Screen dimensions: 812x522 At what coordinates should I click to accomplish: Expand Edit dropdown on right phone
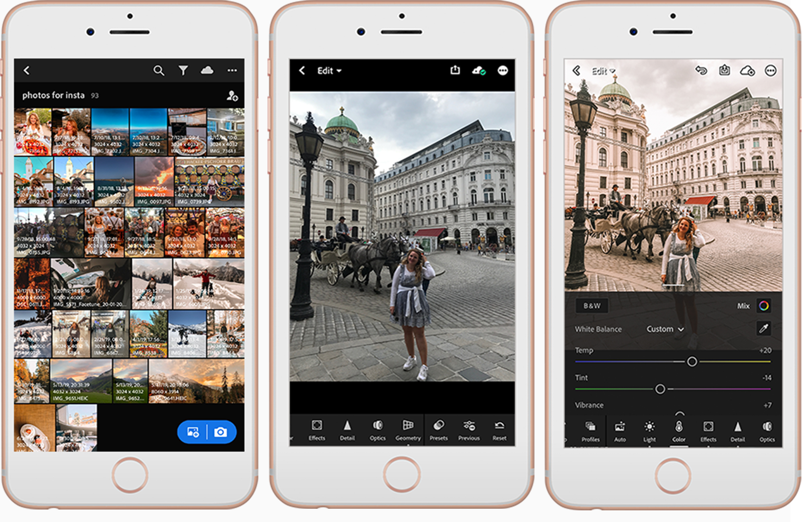tap(603, 71)
